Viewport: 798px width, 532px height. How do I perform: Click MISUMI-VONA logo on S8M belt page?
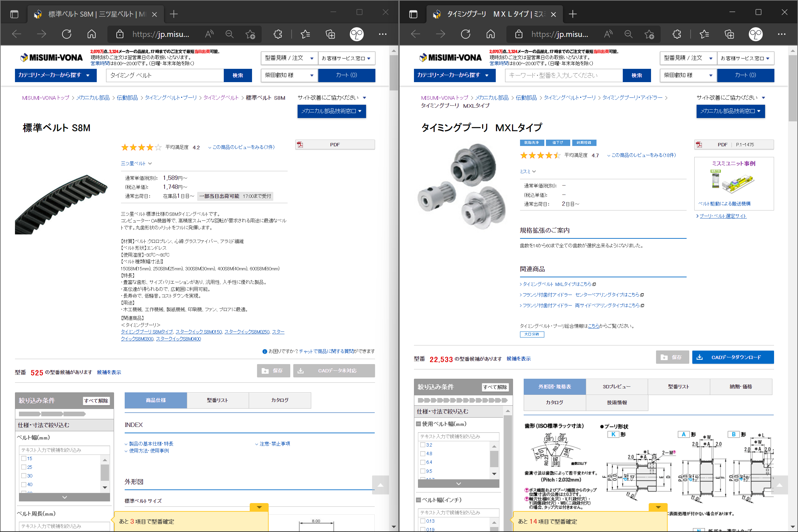pos(52,57)
